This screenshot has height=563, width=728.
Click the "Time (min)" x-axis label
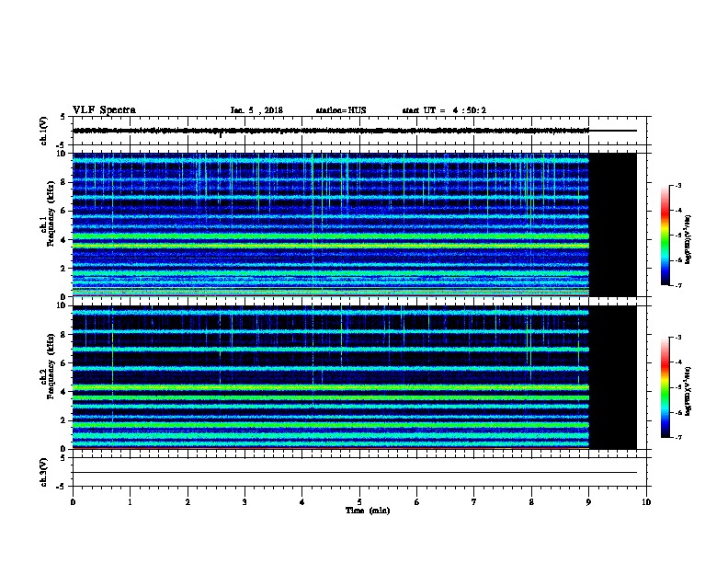click(x=368, y=511)
